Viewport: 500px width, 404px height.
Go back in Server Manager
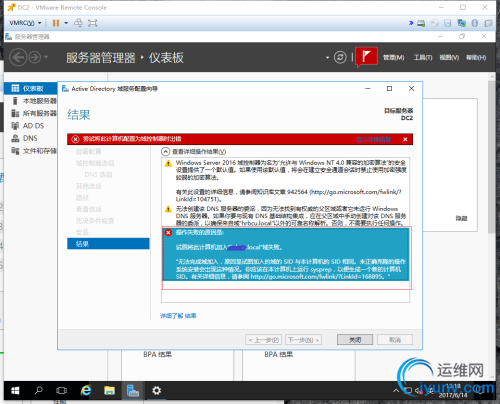[x=18, y=58]
